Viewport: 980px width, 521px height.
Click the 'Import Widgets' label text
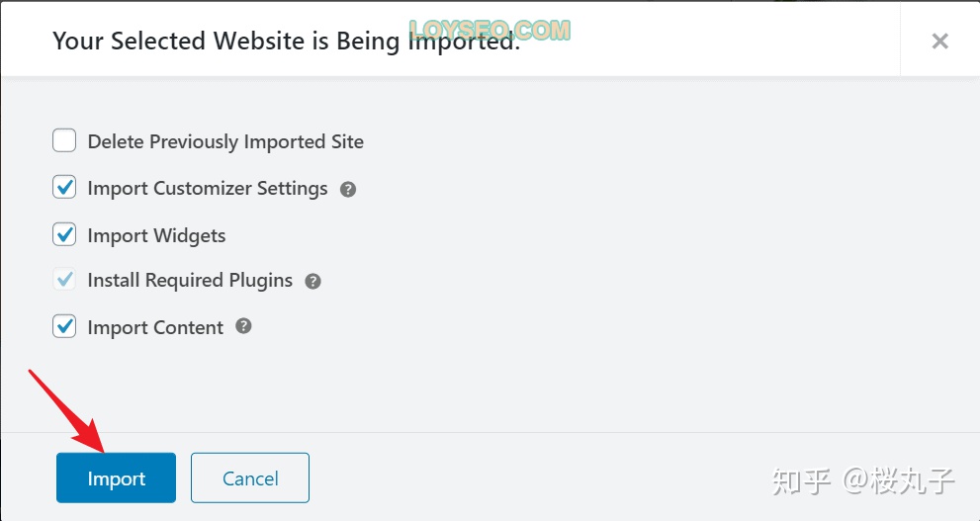coord(156,235)
